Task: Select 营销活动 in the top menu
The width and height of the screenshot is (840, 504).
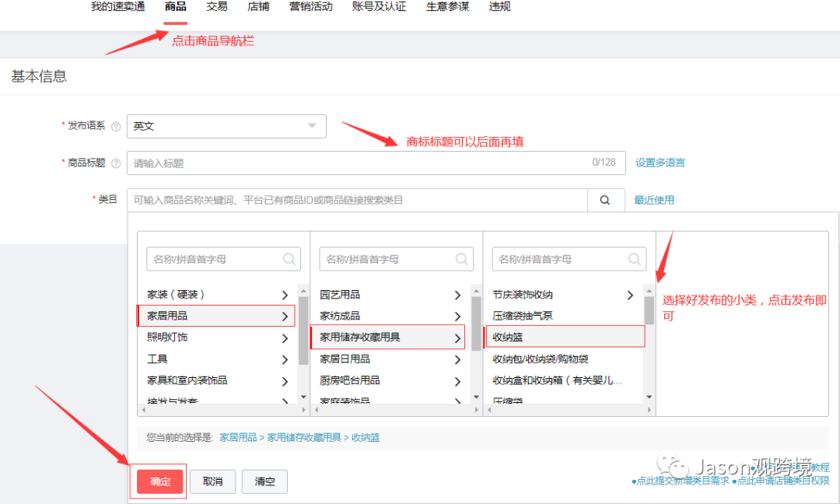Action: (310, 7)
